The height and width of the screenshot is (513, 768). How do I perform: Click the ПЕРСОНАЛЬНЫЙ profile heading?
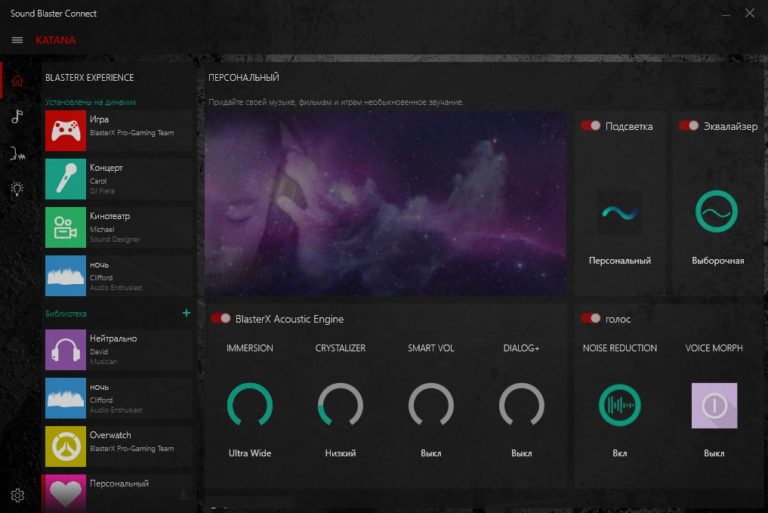pos(244,77)
